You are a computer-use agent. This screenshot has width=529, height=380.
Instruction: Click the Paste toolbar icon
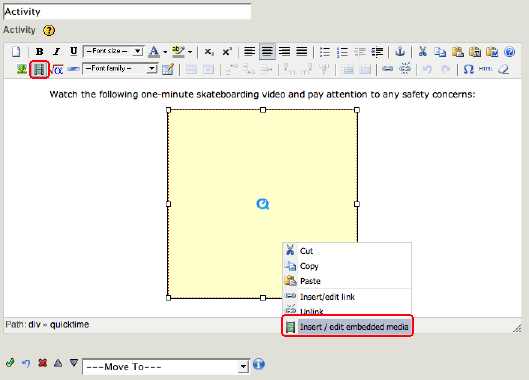(x=457, y=52)
